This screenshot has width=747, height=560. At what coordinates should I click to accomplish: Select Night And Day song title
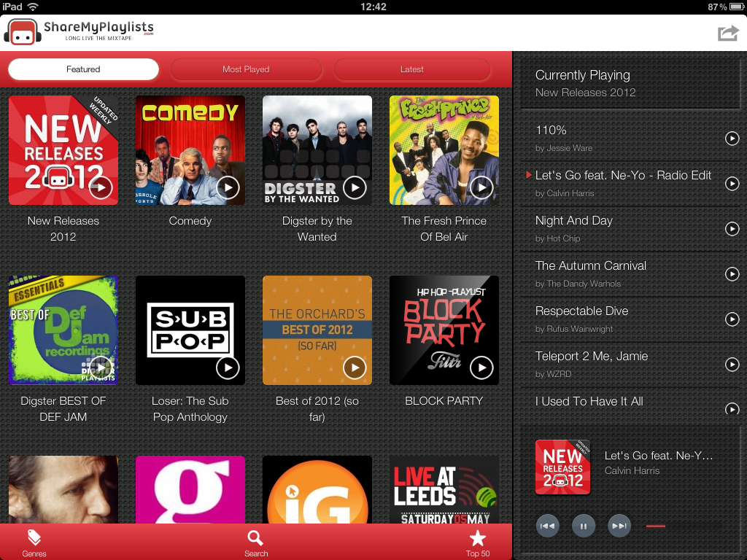573,220
